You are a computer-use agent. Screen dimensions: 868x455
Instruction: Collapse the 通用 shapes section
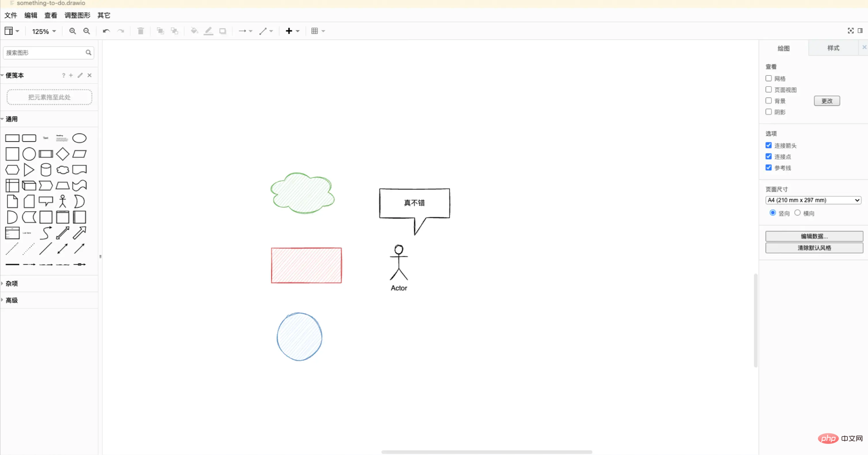point(11,119)
